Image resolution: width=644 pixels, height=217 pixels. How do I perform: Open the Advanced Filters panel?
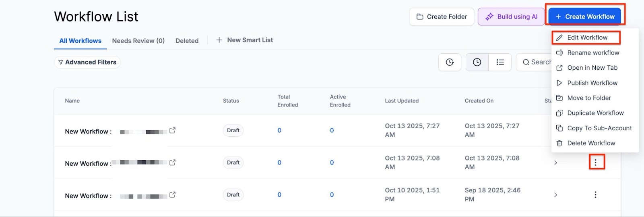click(87, 62)
